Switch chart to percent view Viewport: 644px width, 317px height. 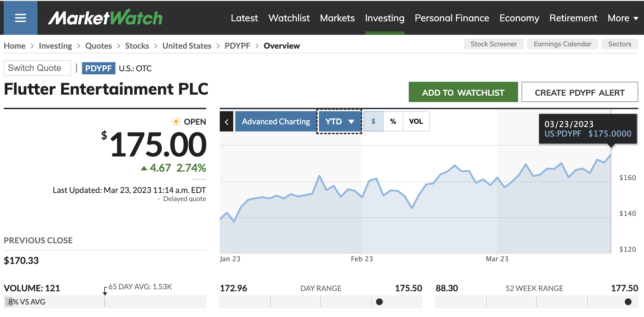point(393,121)
